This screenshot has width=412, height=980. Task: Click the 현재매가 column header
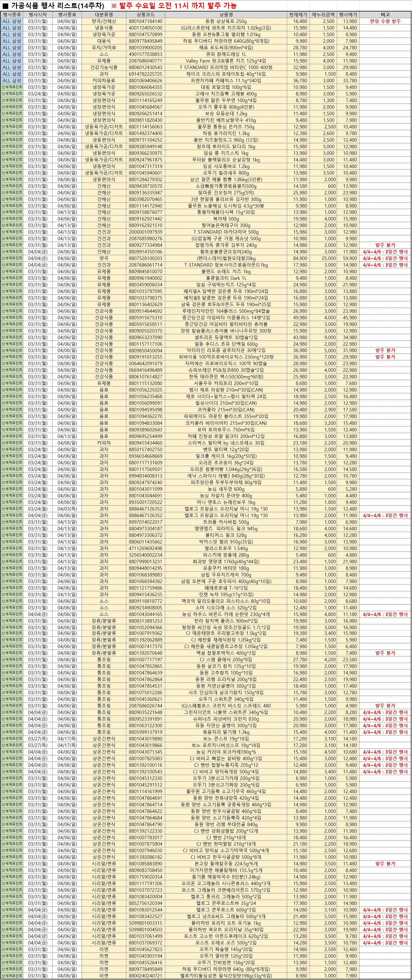(x=298, y=14)
